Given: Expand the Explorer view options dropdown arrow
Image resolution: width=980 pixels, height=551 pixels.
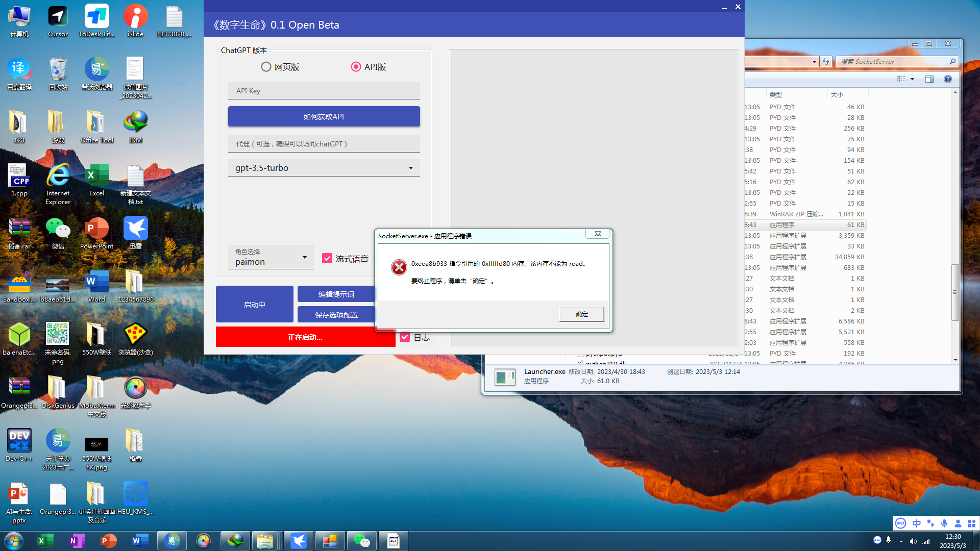Looking at the screenshot, I should click(912, 79).
